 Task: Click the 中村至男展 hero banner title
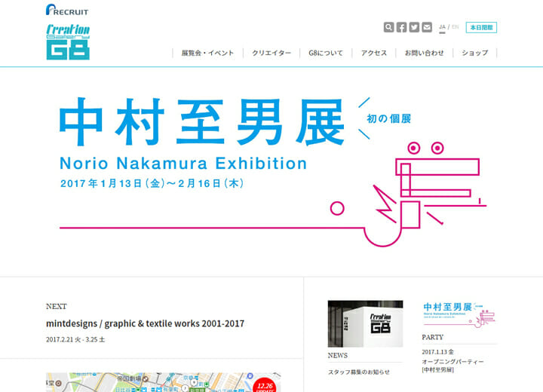tap(202, 121)
